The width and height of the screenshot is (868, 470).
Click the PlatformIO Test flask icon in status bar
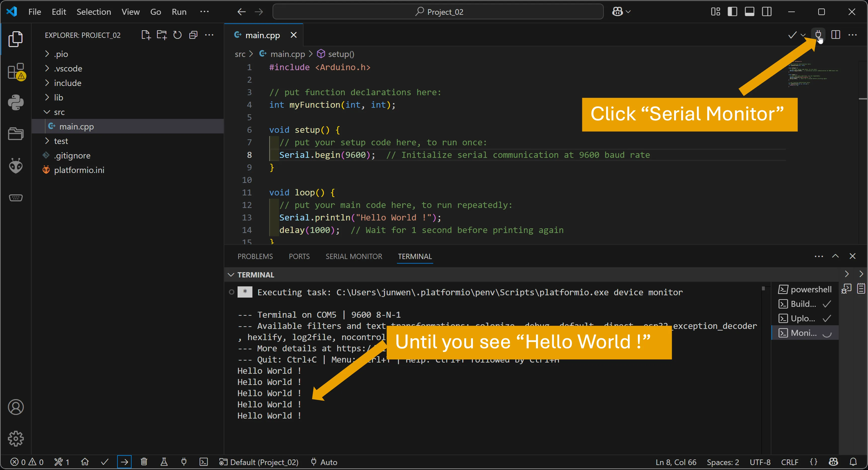click(164, 462)
